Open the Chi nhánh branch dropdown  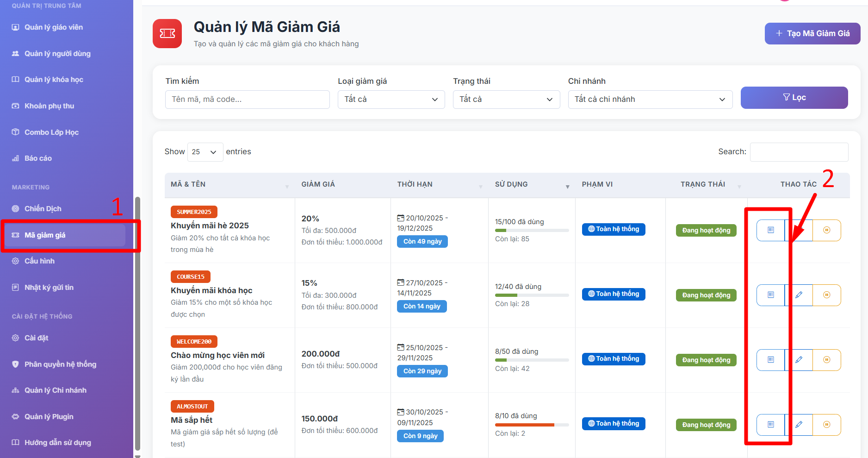click(650, 100)
